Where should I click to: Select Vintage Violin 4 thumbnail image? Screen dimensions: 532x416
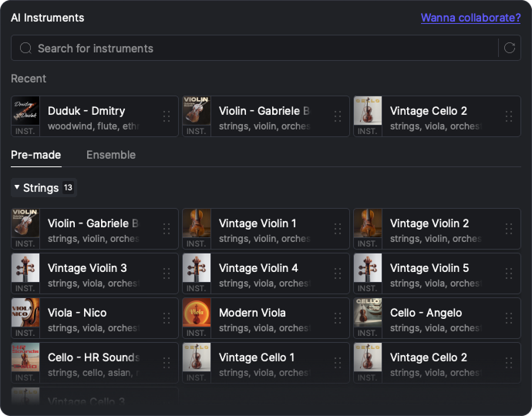[x=197, y=269]
